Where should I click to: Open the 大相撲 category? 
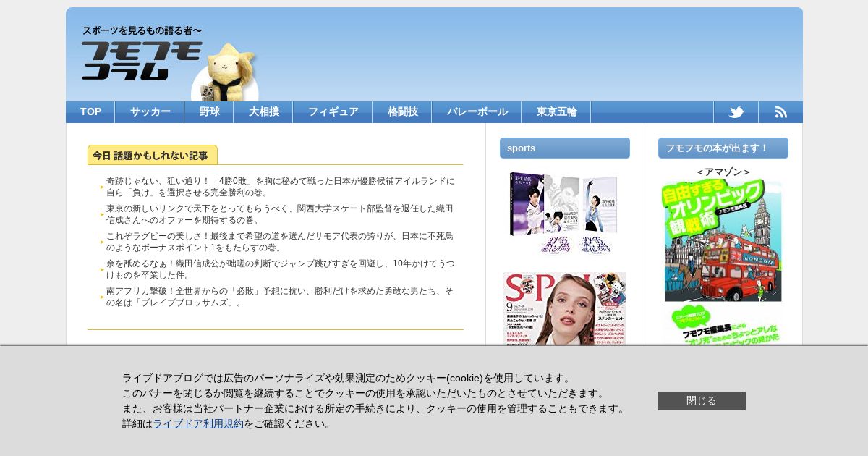(263, 112)
